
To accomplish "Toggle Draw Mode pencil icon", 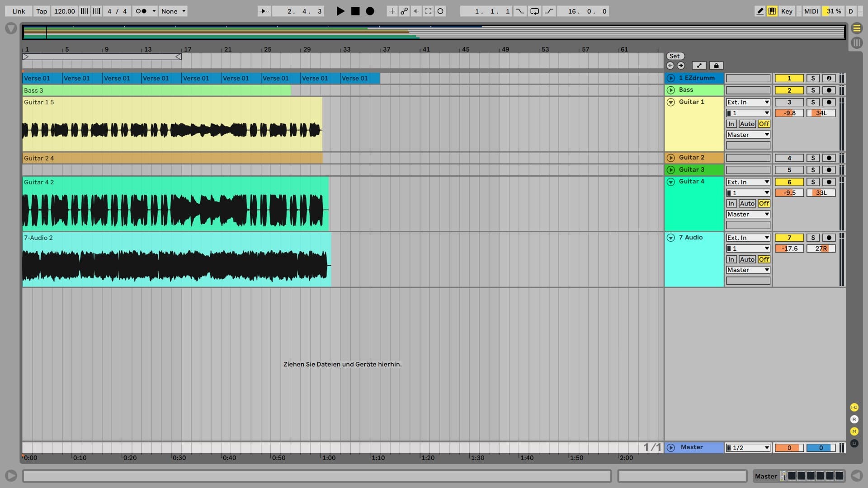I will pyautogui.click(x=760, y=11).
